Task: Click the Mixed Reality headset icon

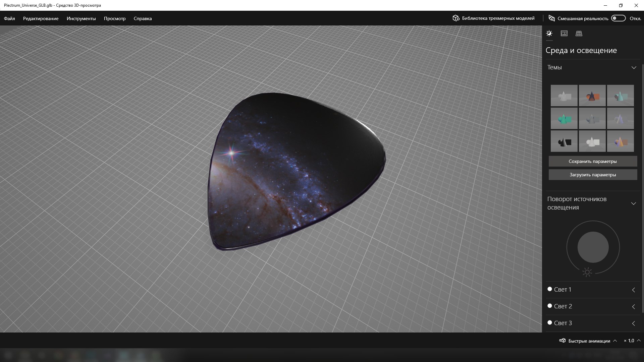Action: click(551, 18)
